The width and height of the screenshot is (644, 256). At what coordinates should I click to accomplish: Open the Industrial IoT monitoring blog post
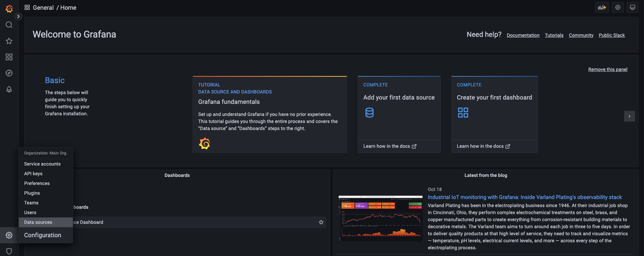[x=525, y=197]
